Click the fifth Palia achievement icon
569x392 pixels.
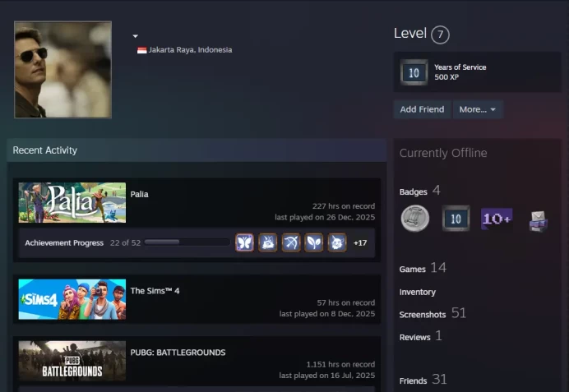click(337, 242)
